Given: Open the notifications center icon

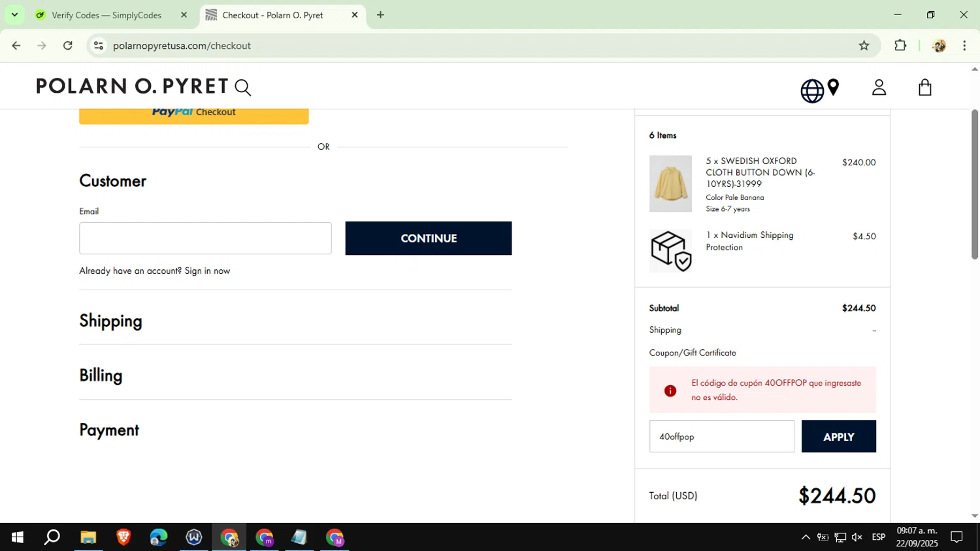Looking at the screenshot, I should point(956,537).
